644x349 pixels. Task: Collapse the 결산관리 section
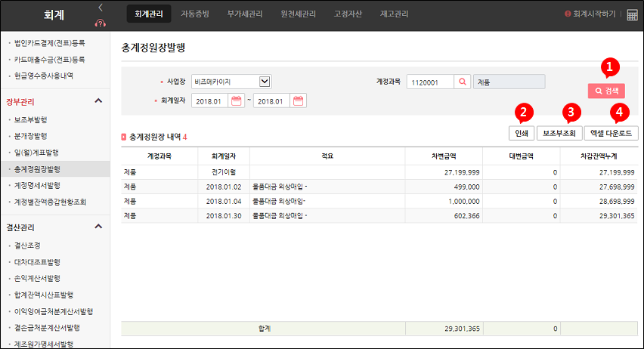(x=98, y=227)
